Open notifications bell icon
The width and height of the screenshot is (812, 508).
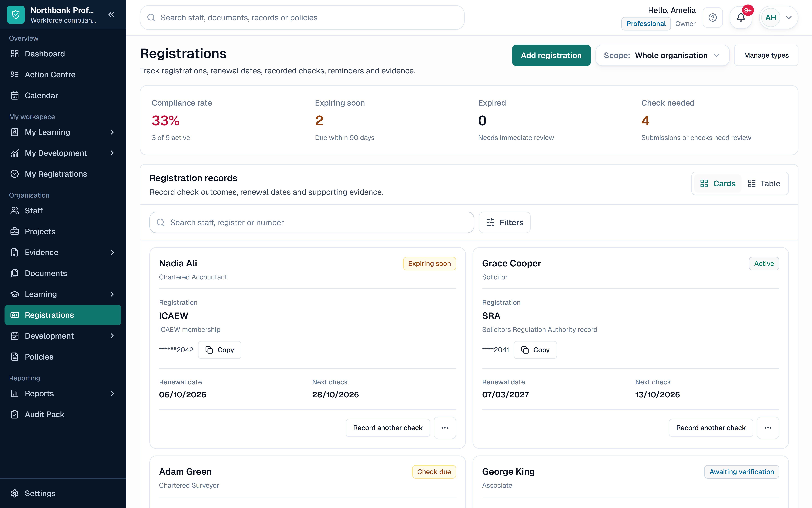coord(741,17)
